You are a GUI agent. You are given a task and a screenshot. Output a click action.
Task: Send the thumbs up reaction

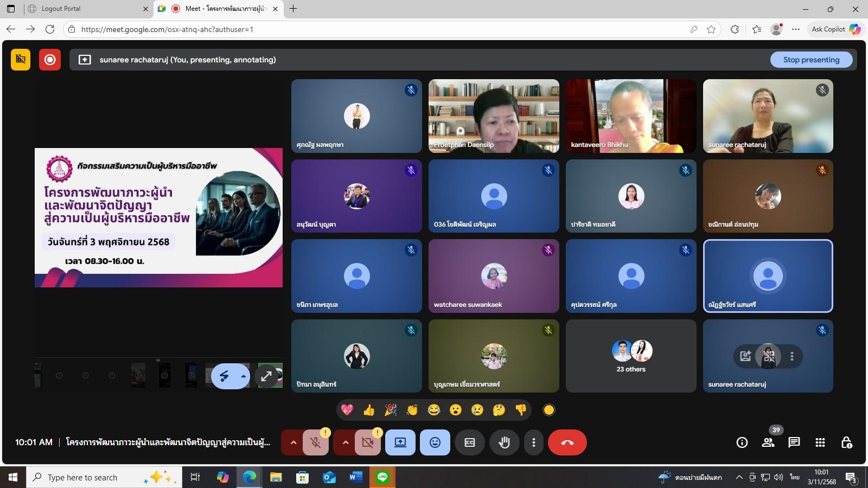[x=369, y=410]
